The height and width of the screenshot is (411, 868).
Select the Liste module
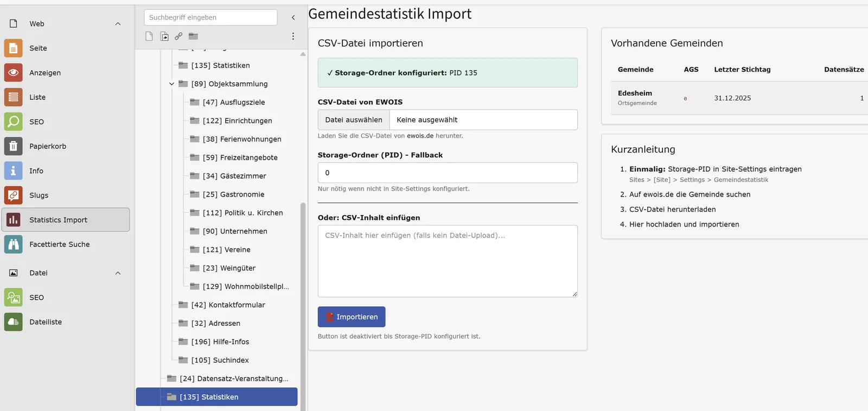click(x=66, y=97)
